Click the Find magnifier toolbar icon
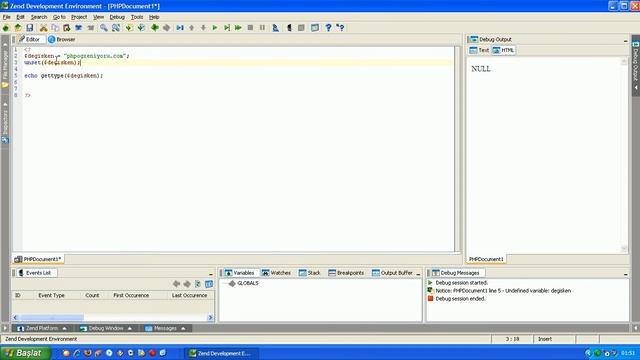This screenshot has width=640, height=360. 104,28
